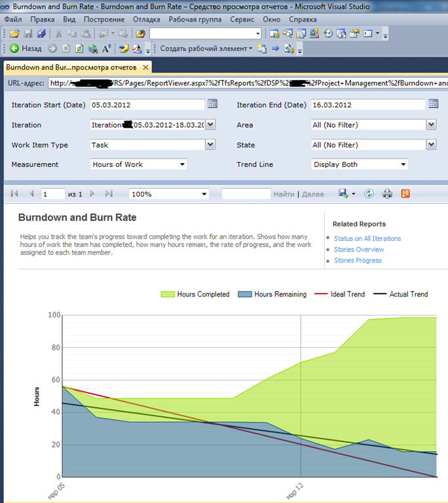The image size is (448, 503).
Task: Go to next report page
Action: point(92,193)
